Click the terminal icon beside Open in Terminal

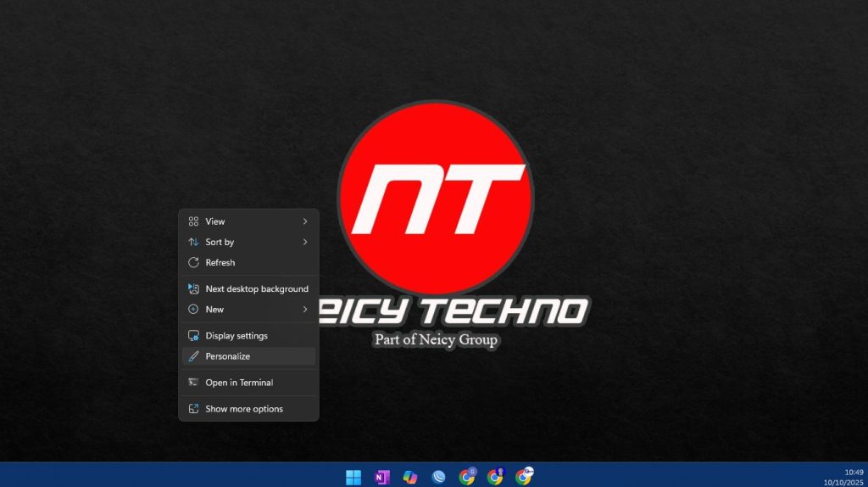(193, 383)
